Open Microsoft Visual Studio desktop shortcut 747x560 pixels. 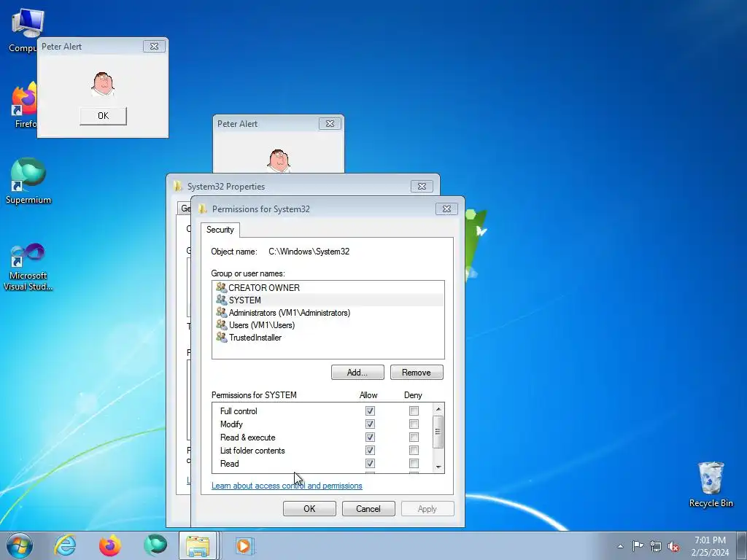28,267
